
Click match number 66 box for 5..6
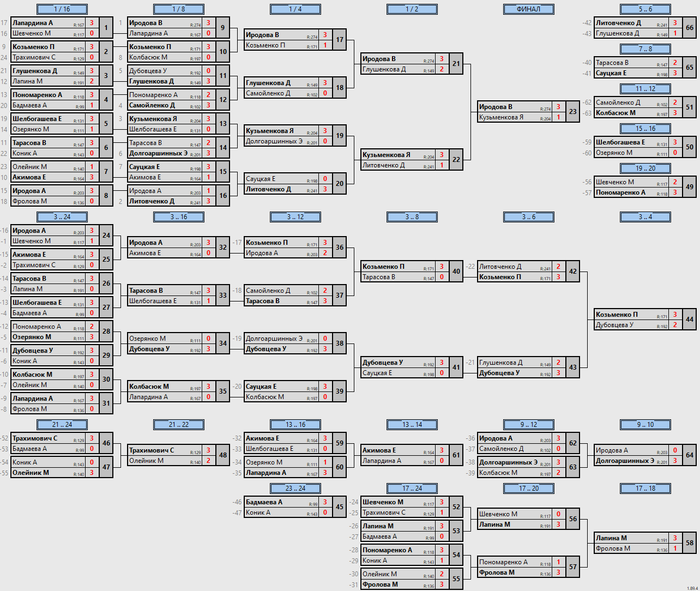tap(689, 28)
